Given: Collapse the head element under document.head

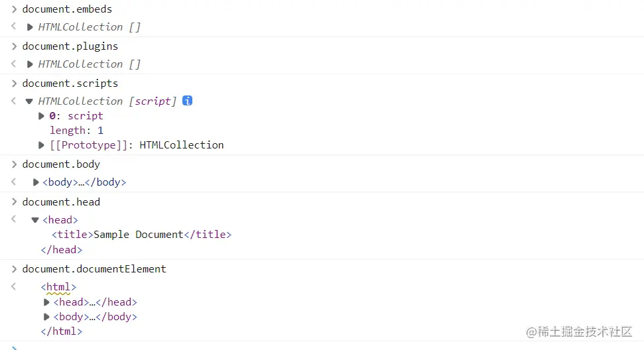Looking at the screenshot, I should point(35,220).
